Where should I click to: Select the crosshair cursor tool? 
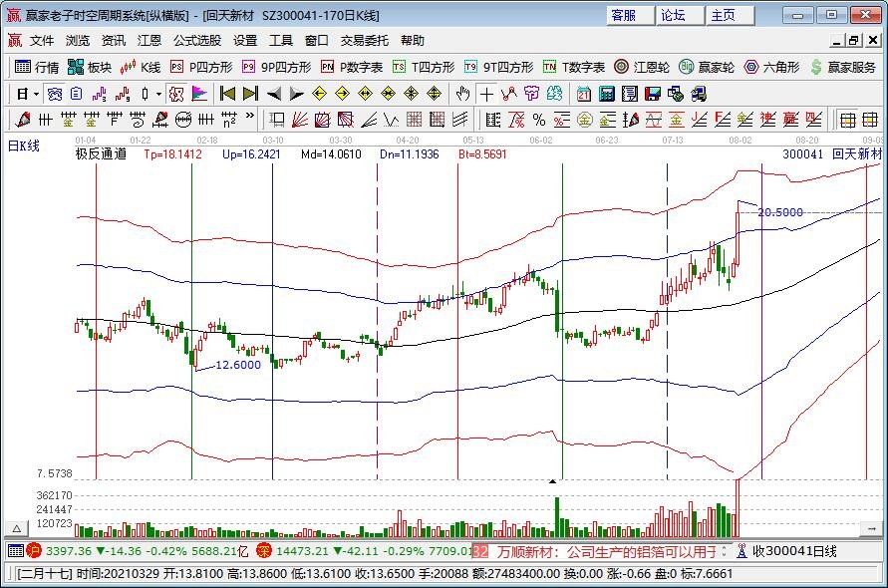486,94
